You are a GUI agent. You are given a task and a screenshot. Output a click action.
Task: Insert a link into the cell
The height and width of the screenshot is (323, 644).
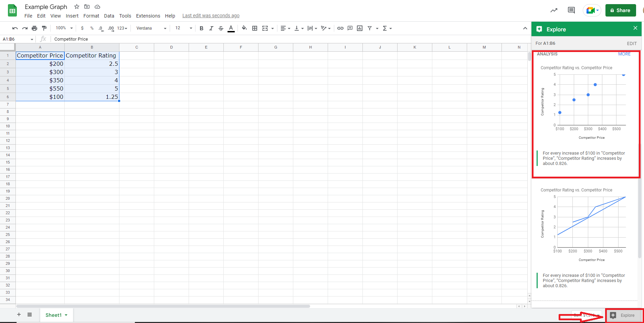(x=340, y=28)
